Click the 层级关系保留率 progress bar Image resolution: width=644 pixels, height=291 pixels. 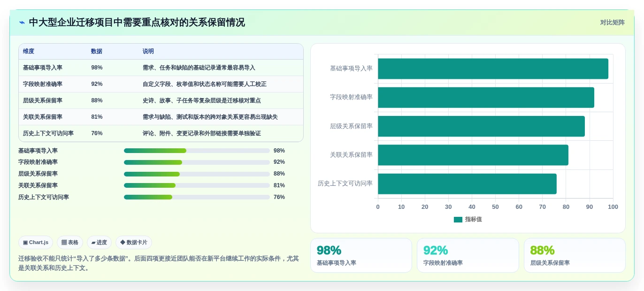click(197, 174)
